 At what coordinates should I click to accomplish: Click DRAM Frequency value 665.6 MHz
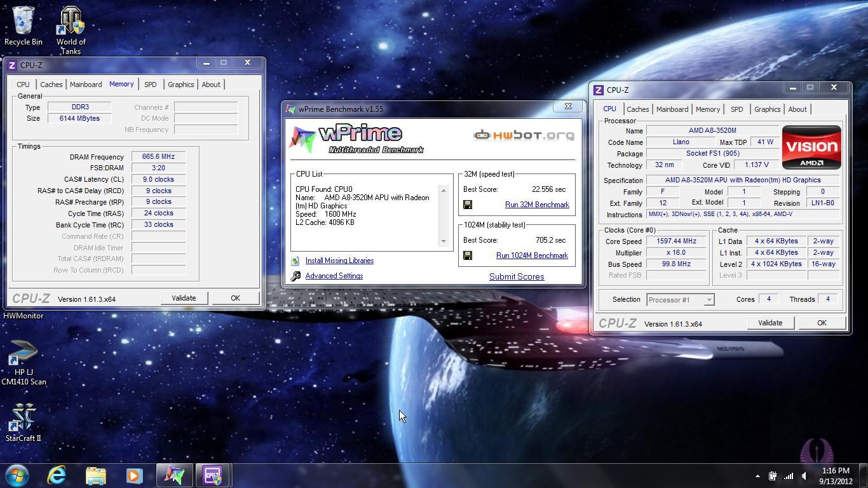[x=158, y=156]
